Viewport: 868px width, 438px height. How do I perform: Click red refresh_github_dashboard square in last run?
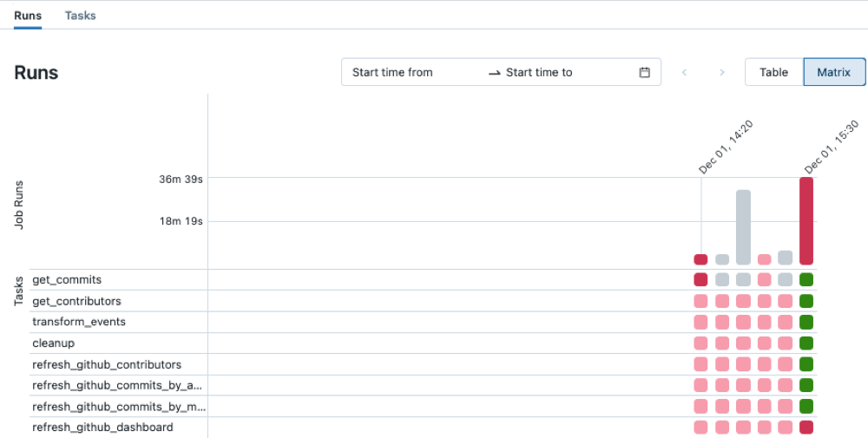(x=806, y=427)
